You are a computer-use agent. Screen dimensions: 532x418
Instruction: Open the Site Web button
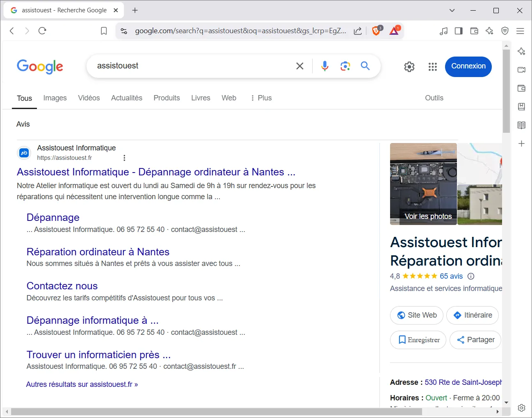(417, 315)
